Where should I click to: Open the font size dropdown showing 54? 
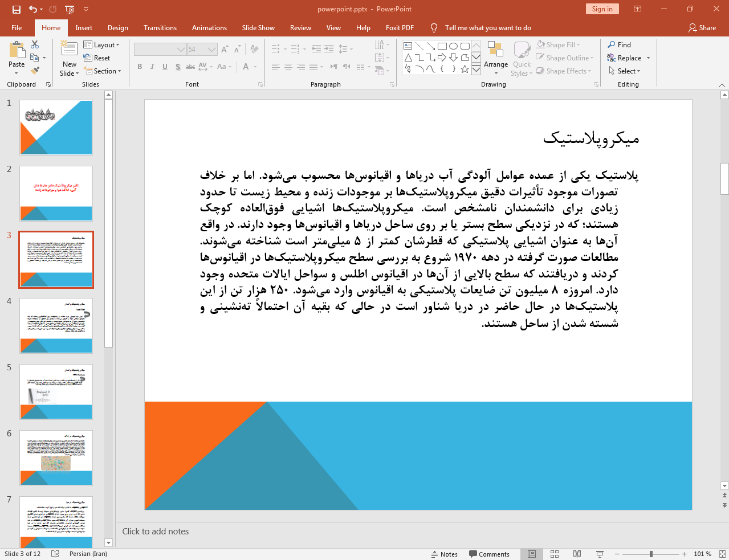coord(211,50)
